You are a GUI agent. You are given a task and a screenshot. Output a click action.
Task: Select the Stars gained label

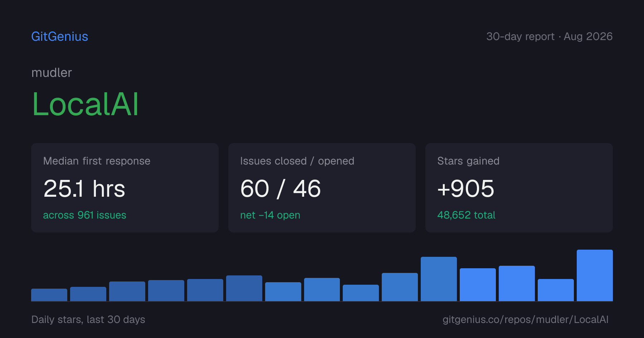coord(468,161)
